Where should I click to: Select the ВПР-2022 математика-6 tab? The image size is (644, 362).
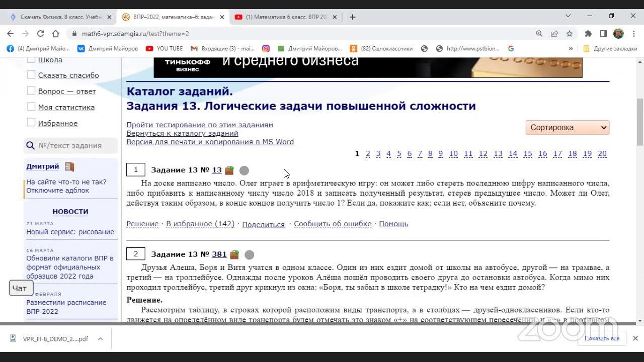click(x=173, y=17)
